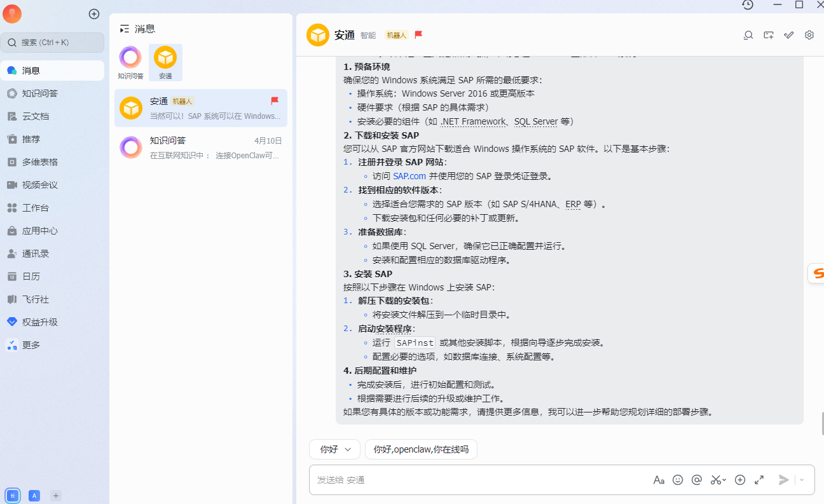Viewport: 824px width, 504px height.
Task: Select the pinned 知识问答 shortcut avatar
Action: (x=130, y=62)
